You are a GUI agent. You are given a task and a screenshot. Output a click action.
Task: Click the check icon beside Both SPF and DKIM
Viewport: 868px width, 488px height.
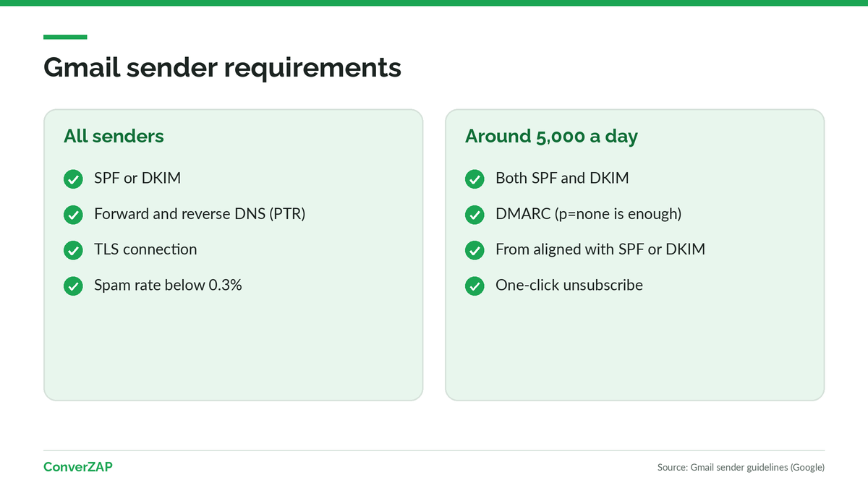475,179
